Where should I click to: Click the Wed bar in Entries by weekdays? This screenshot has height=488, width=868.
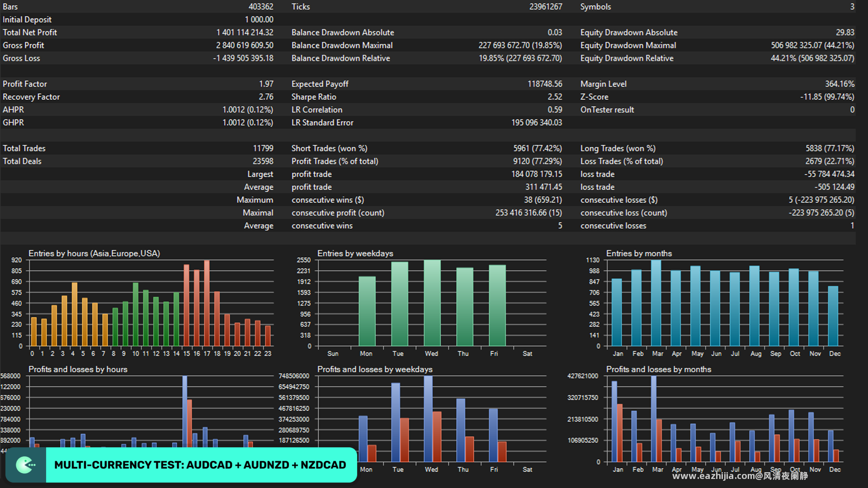[x=432, y=303]
